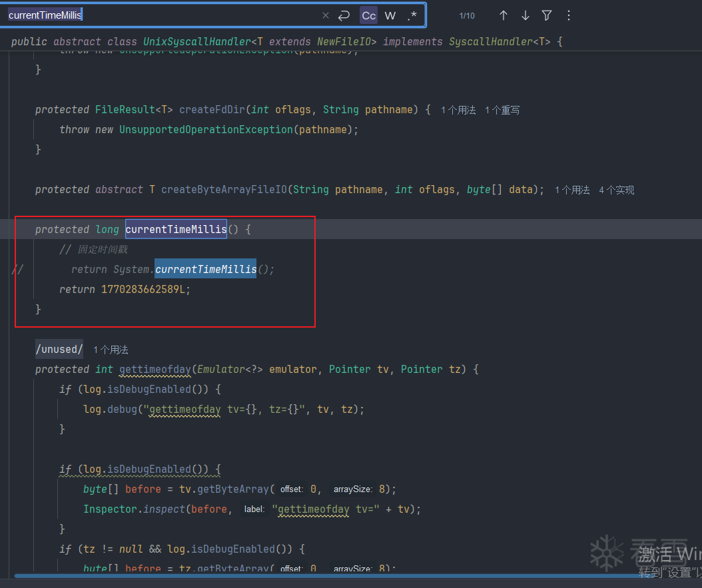This screenshot has height=588, width=702.
Task: Toggle whole Words (W) search option
Action: click(x=390, y=16)
